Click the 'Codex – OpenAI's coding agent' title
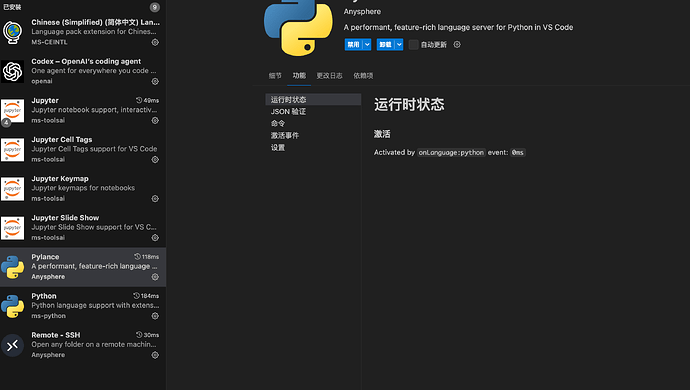The height and width of the screenshot is (390, 690). click(86, 61)
